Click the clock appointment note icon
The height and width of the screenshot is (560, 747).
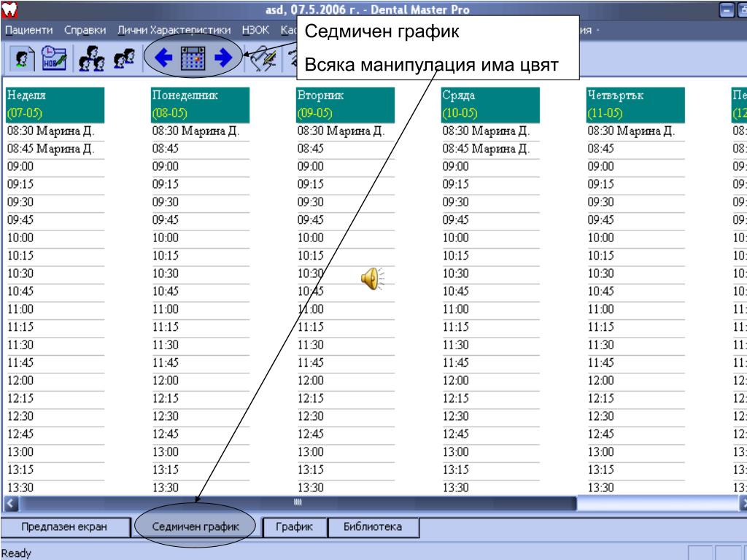[54, 58]
